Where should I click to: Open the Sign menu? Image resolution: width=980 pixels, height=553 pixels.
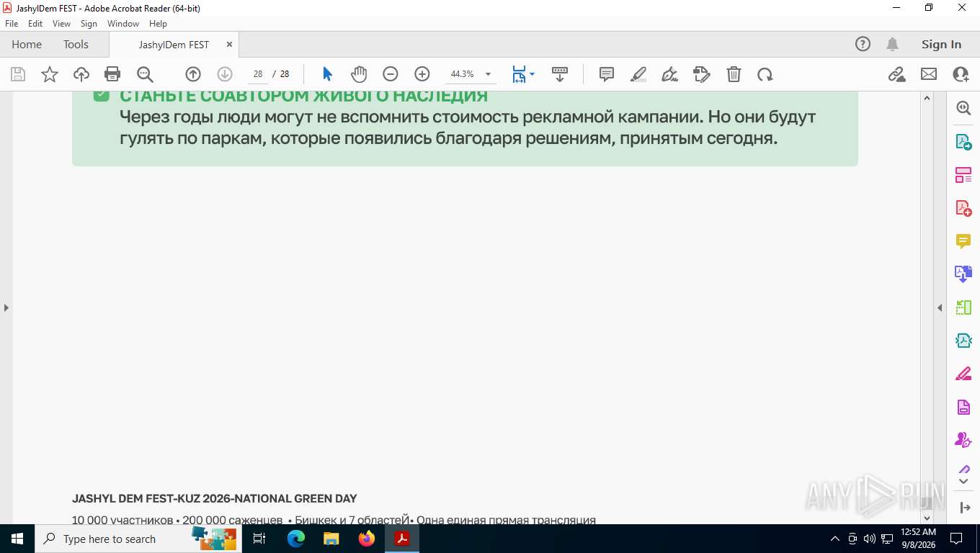89,24
